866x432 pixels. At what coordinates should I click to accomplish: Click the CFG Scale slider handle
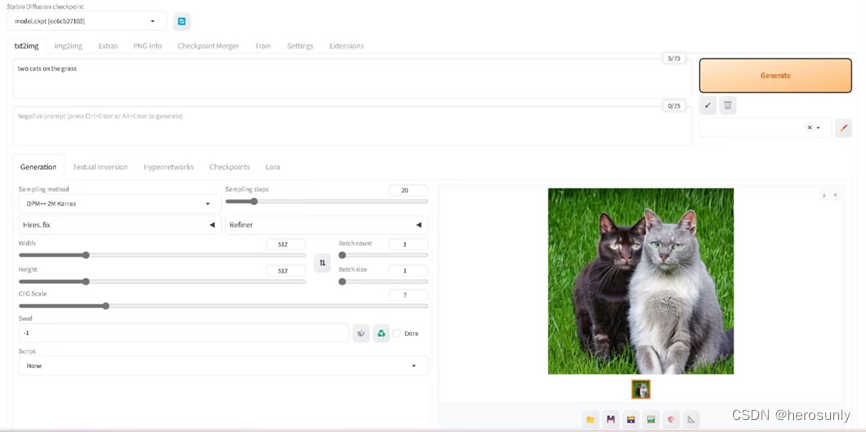[106, 306]
